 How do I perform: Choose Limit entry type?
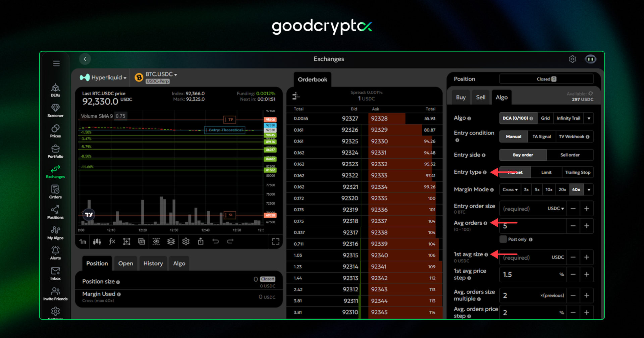coord(546,172)
